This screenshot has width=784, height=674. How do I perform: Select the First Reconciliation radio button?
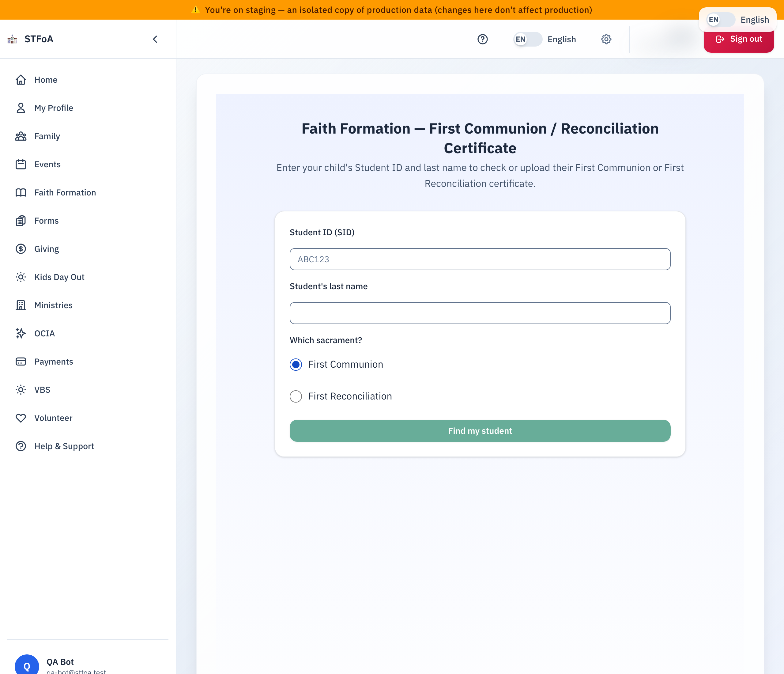[296, 396]
